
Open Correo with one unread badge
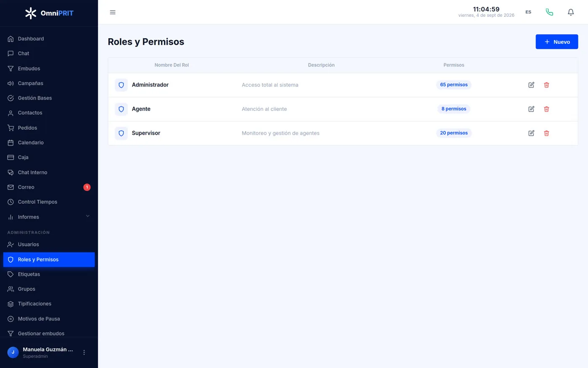pos(49,187)
